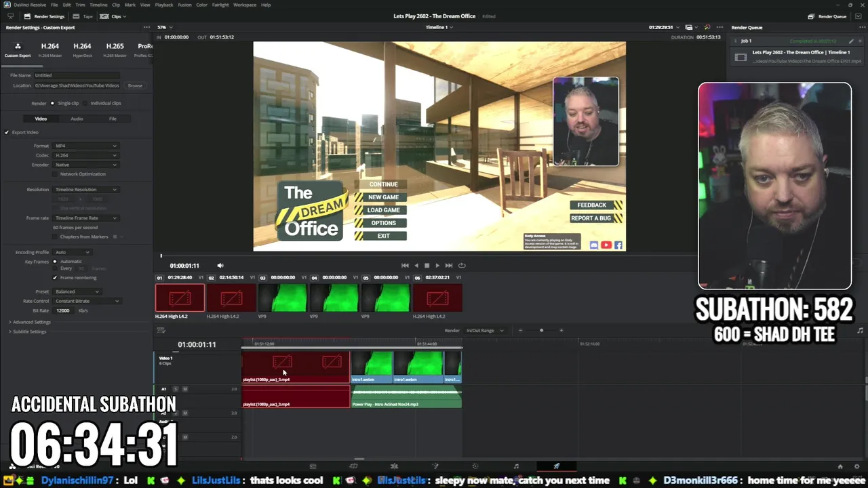Switch to the File settings tab
Viewport: 868px width, 488px height.
[113, 119]
